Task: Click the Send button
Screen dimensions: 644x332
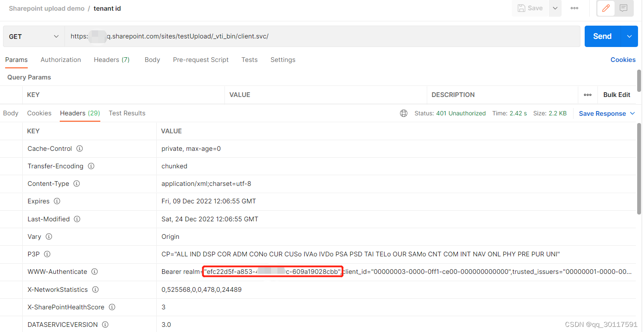Action: click(602, 36)
